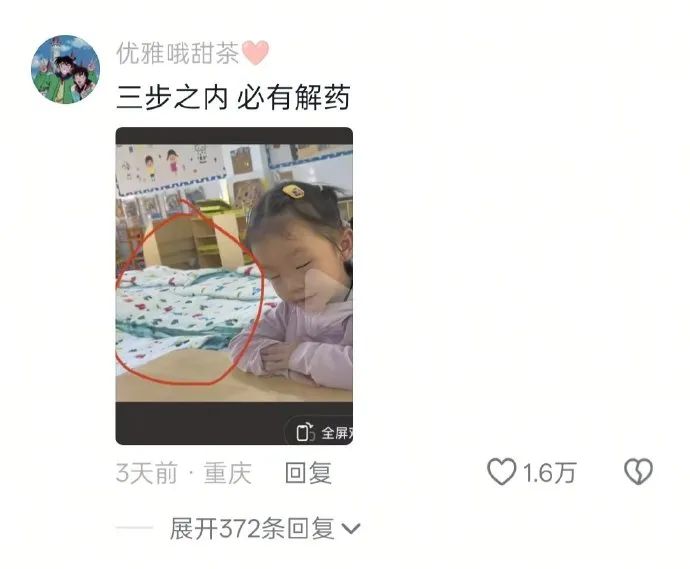Viewport: 690px width, 569px height.
Task: Click the 1.6万 like count
Action: click(549, 473)
